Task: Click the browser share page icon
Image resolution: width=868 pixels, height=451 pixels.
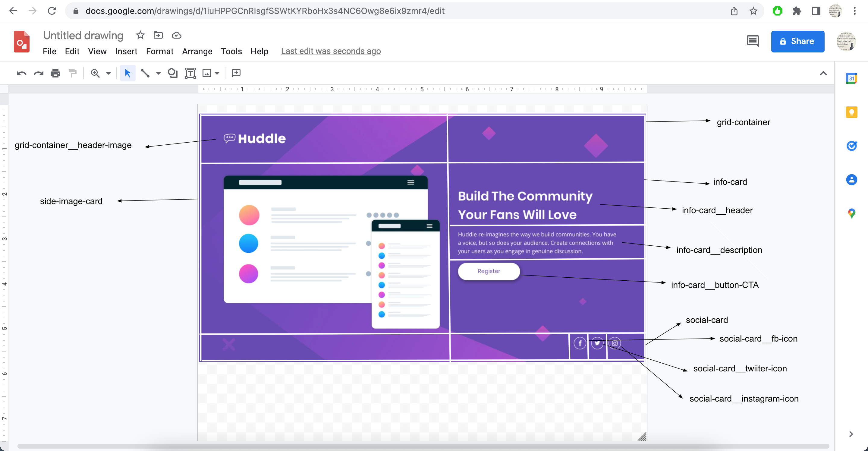Action: (734, 11)
